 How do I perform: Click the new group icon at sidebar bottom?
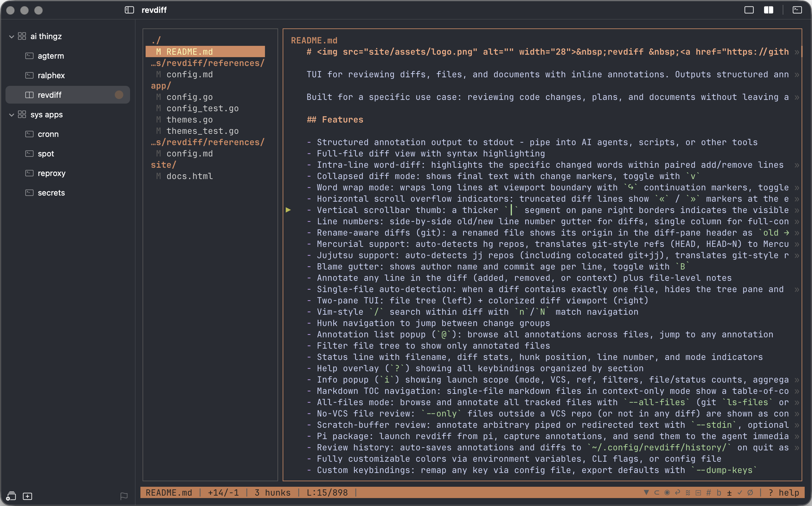11,496
